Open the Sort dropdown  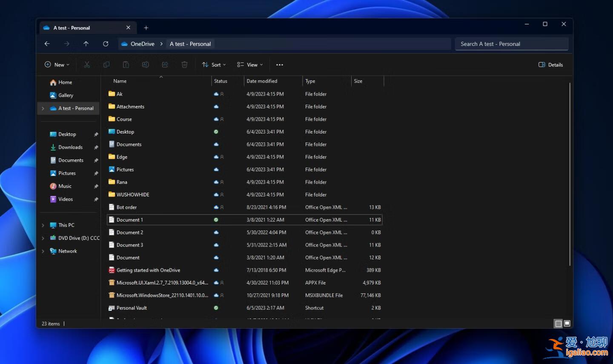214,65
